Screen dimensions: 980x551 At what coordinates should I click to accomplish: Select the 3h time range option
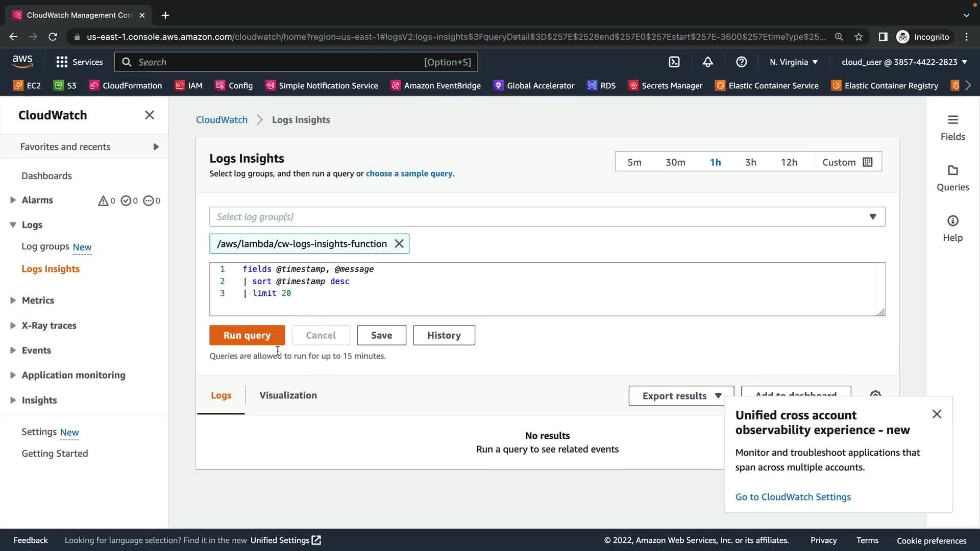point(750,162)
